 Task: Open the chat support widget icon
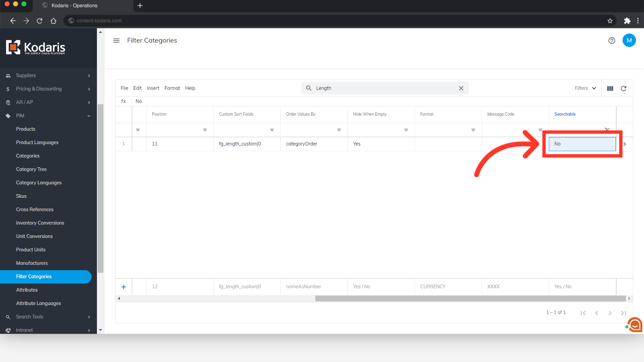[x=635, y=325]
